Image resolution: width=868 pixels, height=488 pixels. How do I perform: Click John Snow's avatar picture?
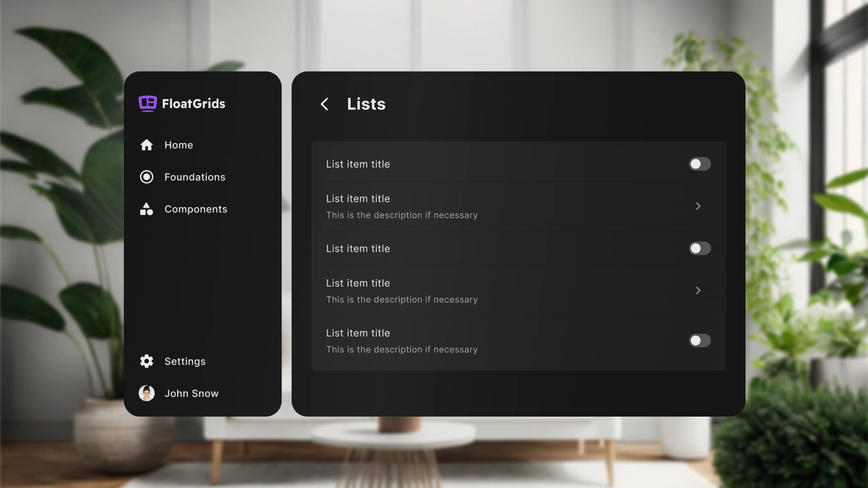pos(146,394)
